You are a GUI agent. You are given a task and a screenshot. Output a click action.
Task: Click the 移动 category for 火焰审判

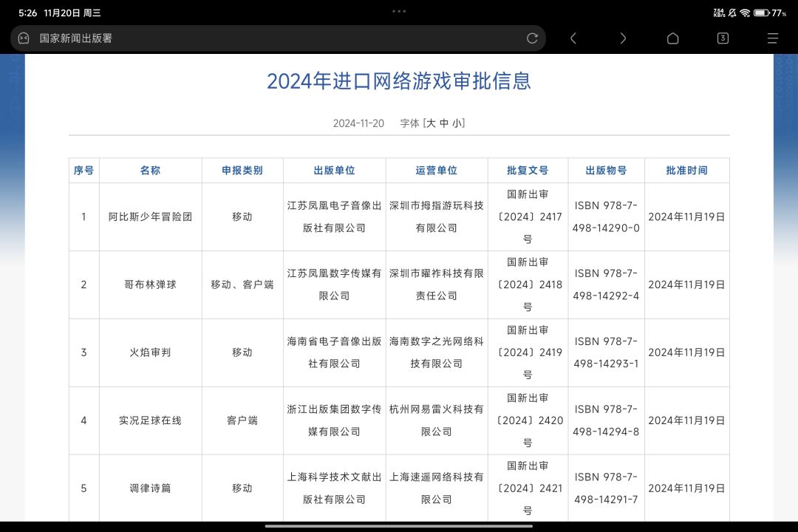click(242, 352)
